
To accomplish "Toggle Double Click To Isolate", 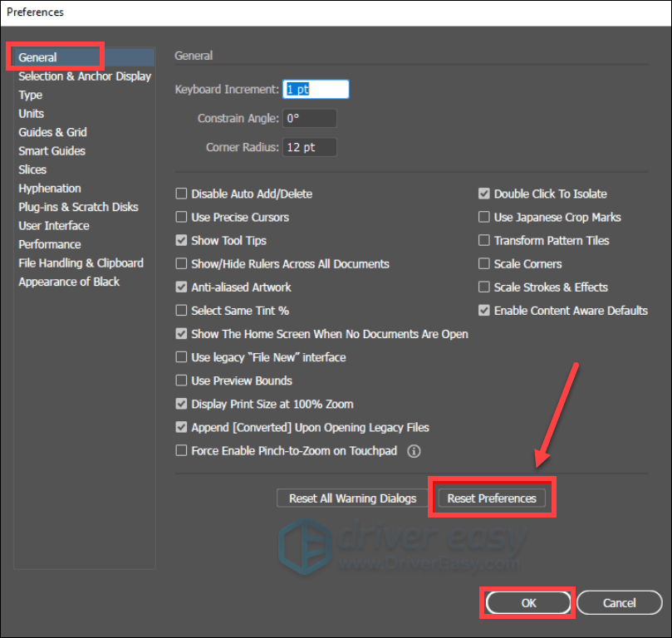I will tap(483, 194).
